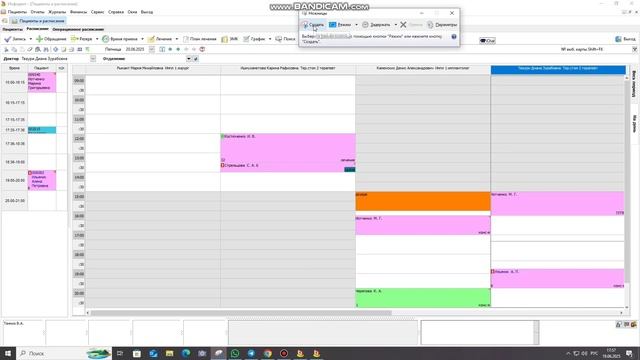This screenshot has height=360, width=640.
Task: Click the orange appointment block at 15:00
Action: 423,201
